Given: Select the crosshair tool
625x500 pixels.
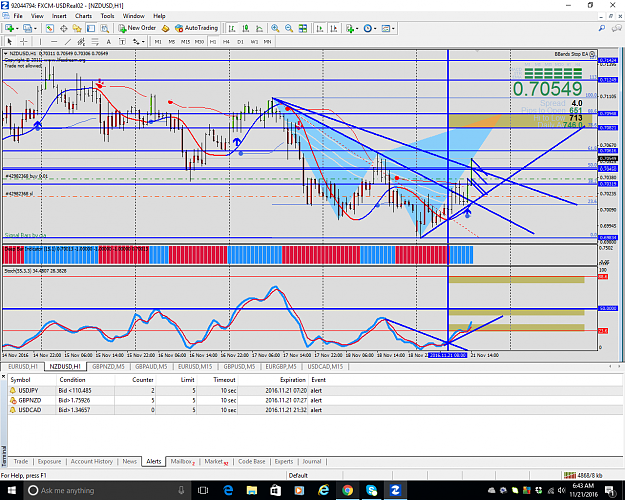Looking at the screenshot, I should tap(24, 41).
